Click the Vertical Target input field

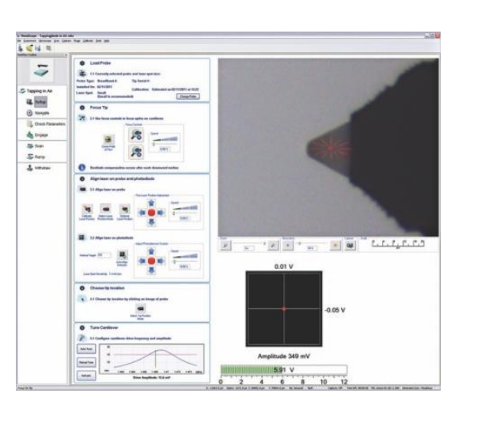pos(104,256)
